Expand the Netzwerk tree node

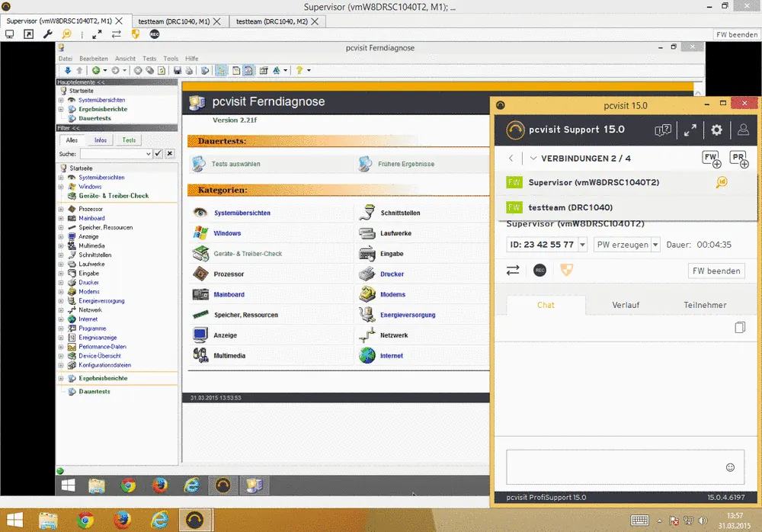pyautogui.click(x=61, y=310)
